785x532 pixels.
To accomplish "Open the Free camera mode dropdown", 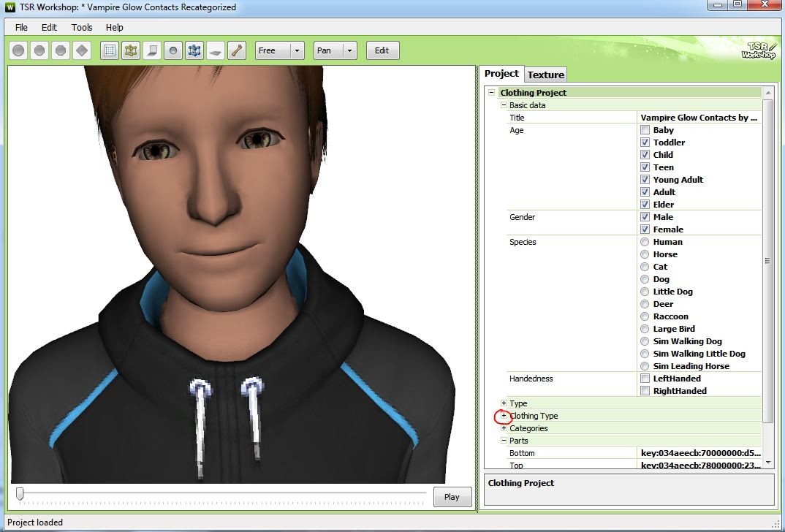I will tap(280, 50).
